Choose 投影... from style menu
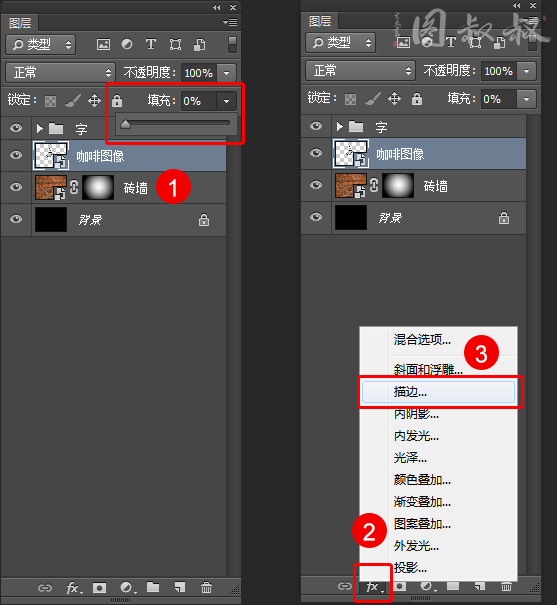Screen dimensions: 557x605 click(410, 568)
